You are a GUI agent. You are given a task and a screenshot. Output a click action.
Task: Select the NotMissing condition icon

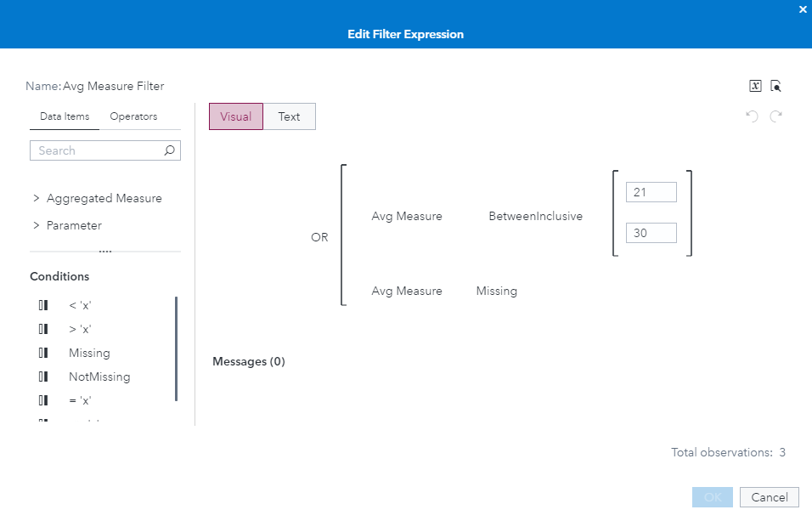coord(43,377)
